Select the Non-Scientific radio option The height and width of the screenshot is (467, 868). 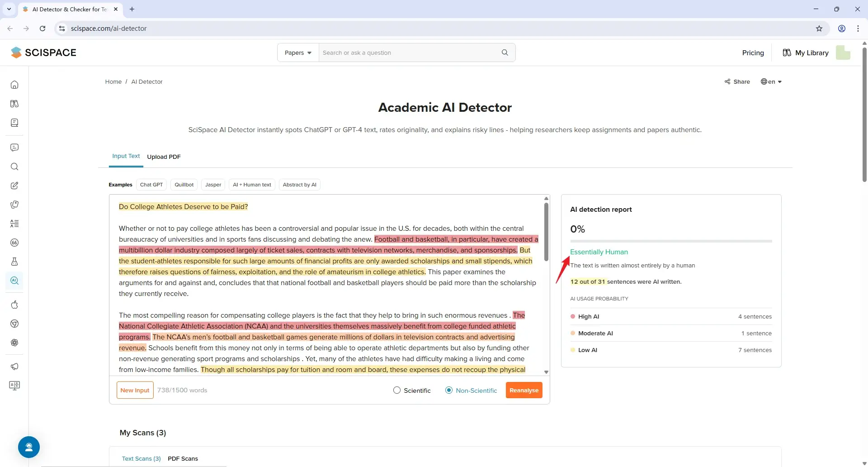(449, 390)
